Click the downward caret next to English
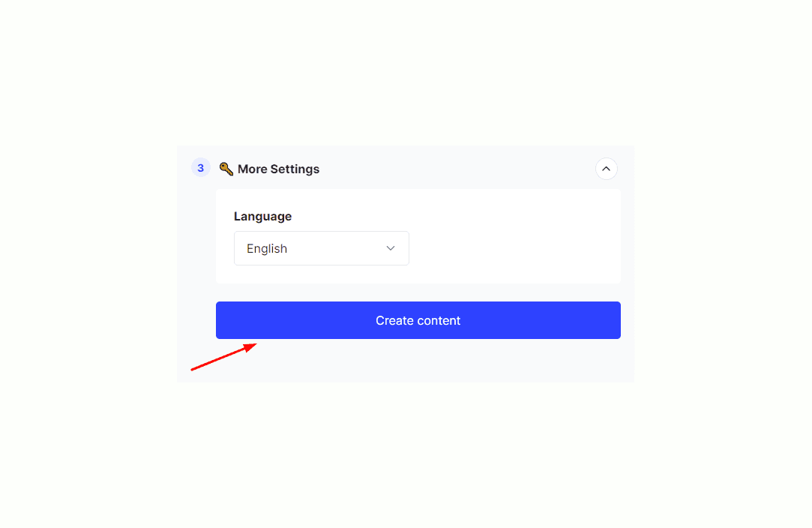This screenshot has height=528, width=812. pos(391,248)
